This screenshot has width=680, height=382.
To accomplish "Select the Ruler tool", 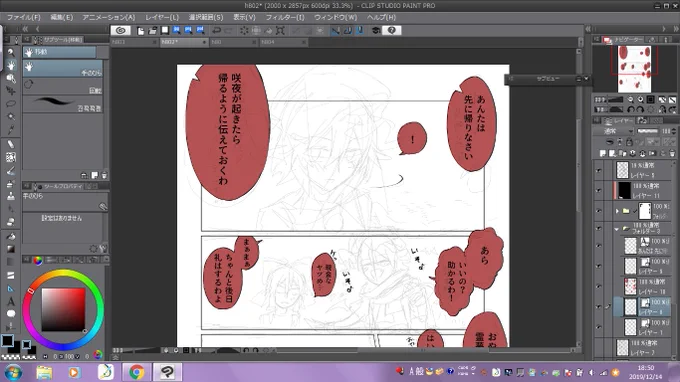I will pos(11,288).
